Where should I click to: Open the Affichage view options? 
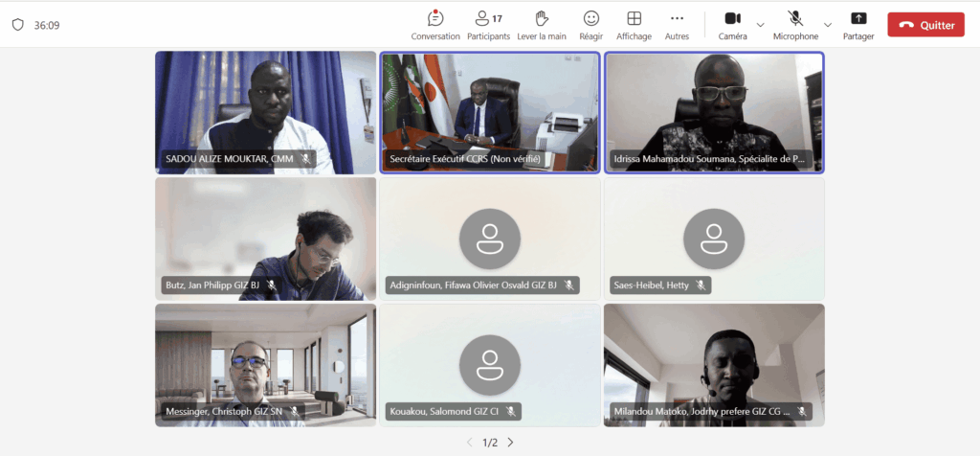point(634,25)
